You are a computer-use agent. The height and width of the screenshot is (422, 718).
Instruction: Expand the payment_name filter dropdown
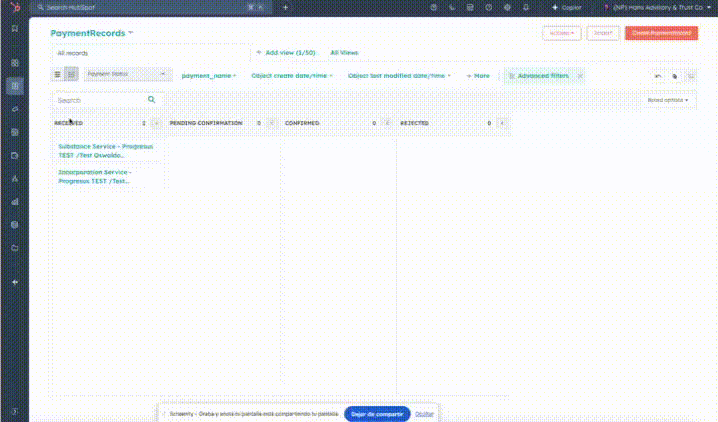click(208, 75)
